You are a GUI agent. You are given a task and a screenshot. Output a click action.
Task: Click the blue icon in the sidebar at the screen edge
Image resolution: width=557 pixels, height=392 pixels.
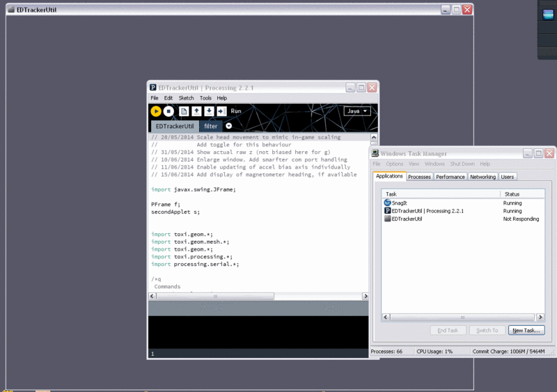(548, 15)
